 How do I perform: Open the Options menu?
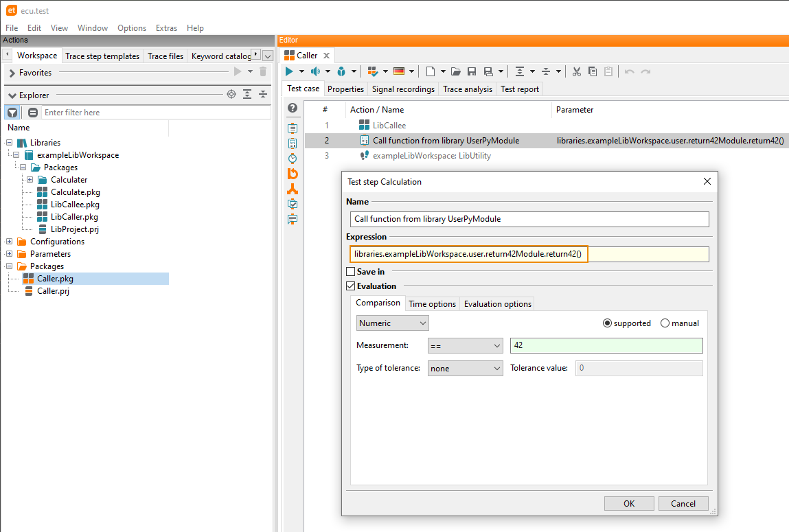(x=132, y=28)
